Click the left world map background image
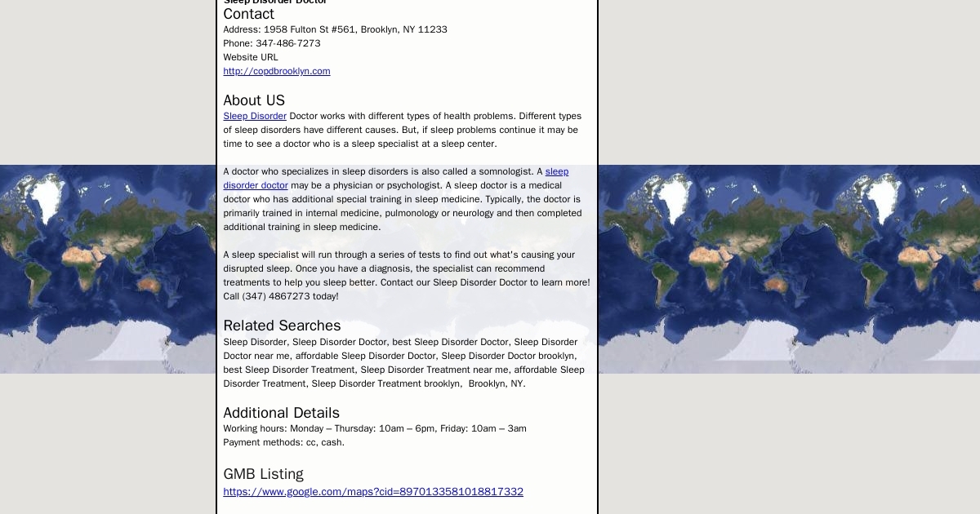Screen dimensions: 980x514 click(108, 269)
